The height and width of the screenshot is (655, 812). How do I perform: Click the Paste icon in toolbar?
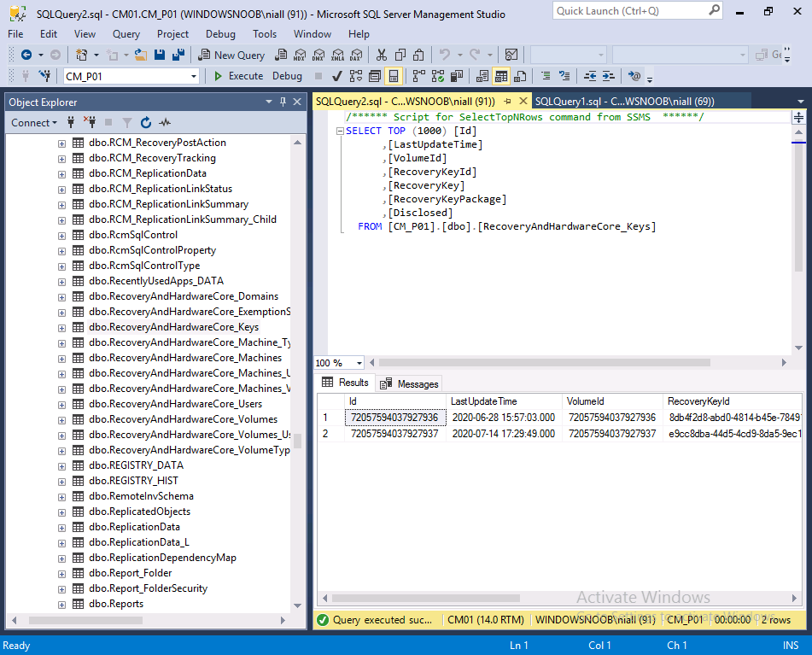click(x=419, y=55)
